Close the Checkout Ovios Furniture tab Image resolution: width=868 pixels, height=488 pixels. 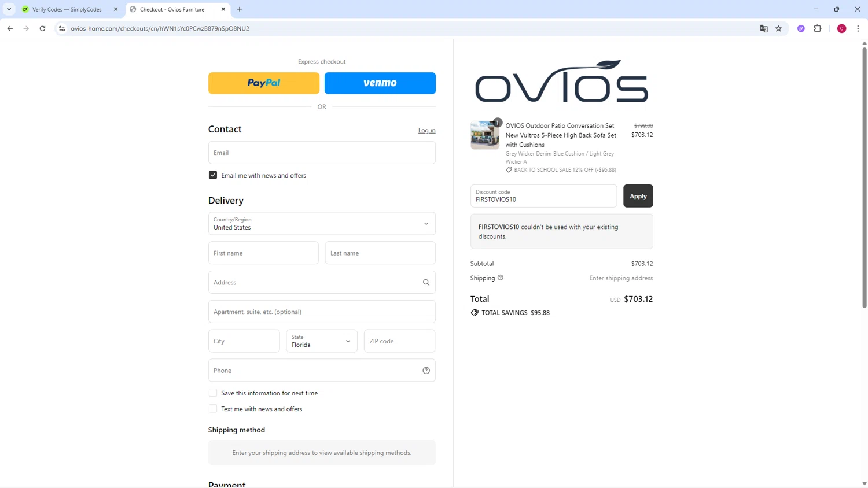coord(223,9)
